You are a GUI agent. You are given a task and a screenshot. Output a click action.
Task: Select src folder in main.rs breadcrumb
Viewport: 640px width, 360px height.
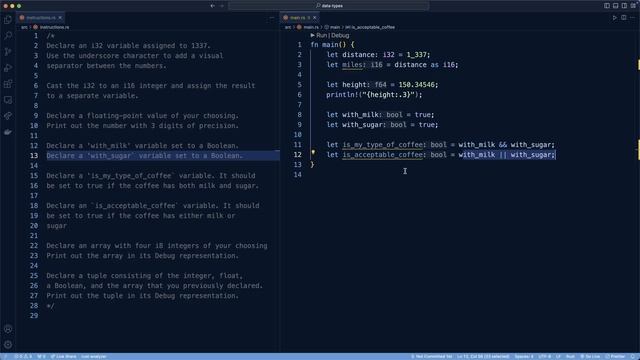(x=288, y=27)
